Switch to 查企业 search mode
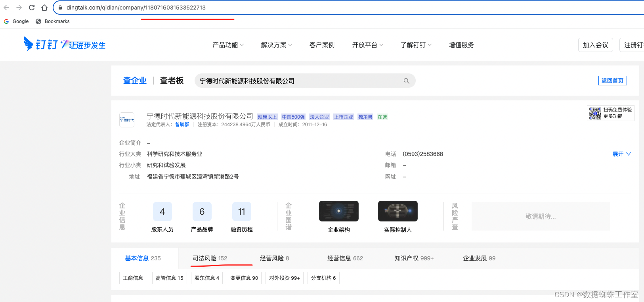This screenshot has height=302, width=644. point(135,81)
